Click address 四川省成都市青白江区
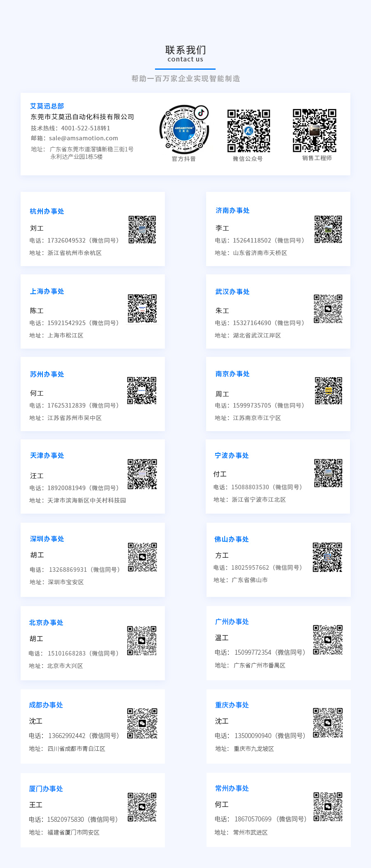This screenshot has height=868, width=371. pos(77,749)
